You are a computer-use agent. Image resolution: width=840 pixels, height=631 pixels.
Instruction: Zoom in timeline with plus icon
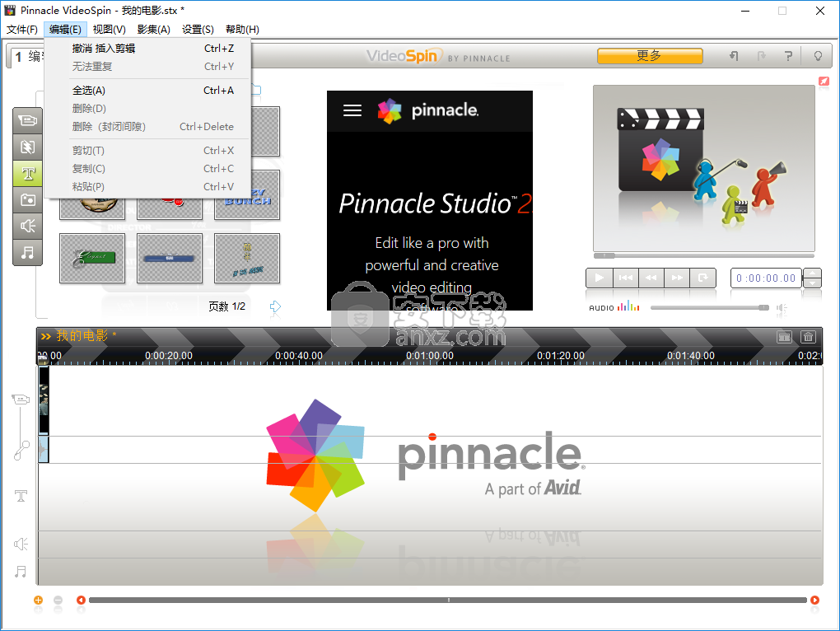click(x=38, y=600)
